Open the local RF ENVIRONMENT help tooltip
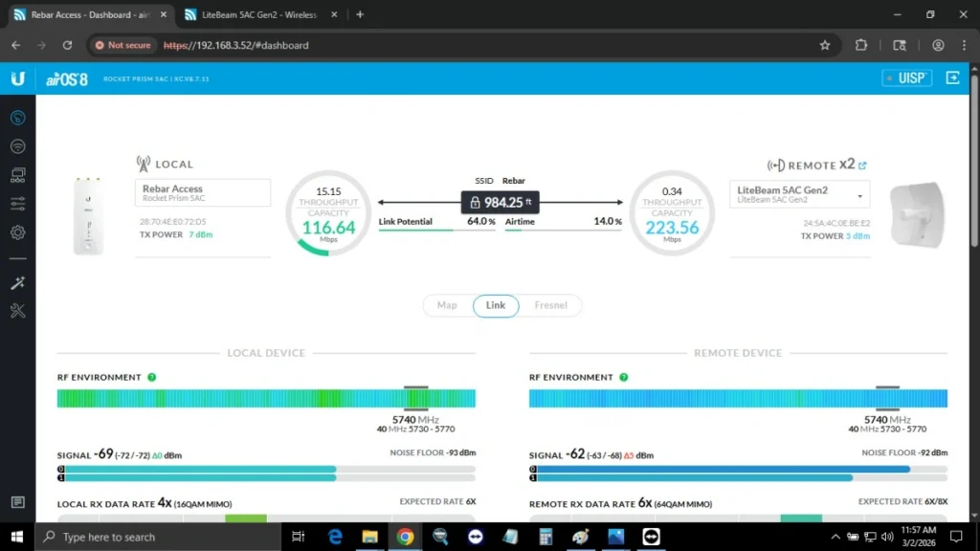The width and height of the screenshot is (980, 551). point(151,377)
